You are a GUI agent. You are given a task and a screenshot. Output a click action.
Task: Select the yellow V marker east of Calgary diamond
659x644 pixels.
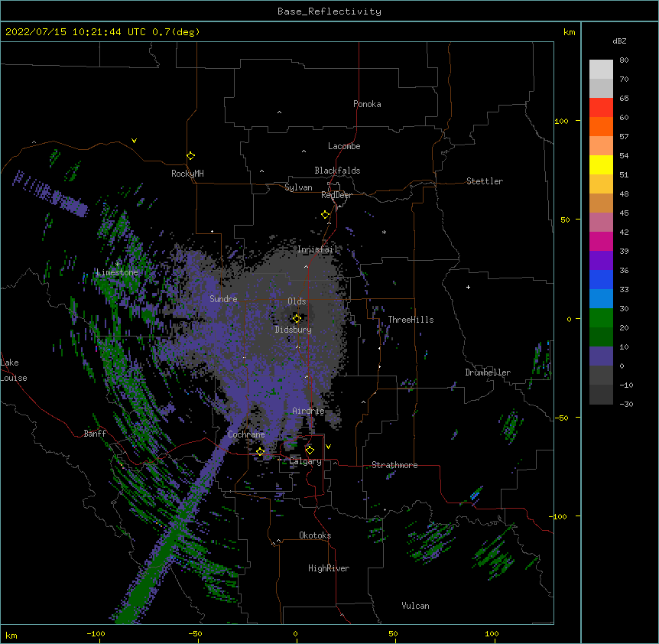(328, 447)
